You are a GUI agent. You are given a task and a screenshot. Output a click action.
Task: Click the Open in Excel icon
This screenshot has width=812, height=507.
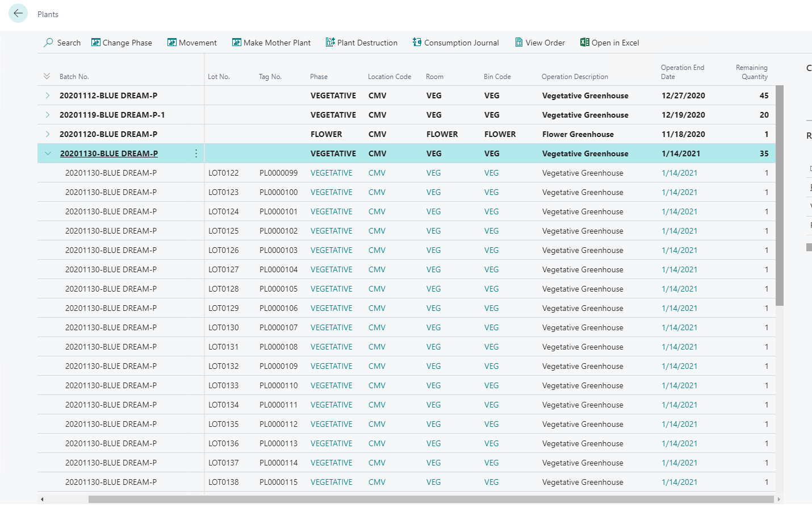pyautogui.click(x=585, y=43)
